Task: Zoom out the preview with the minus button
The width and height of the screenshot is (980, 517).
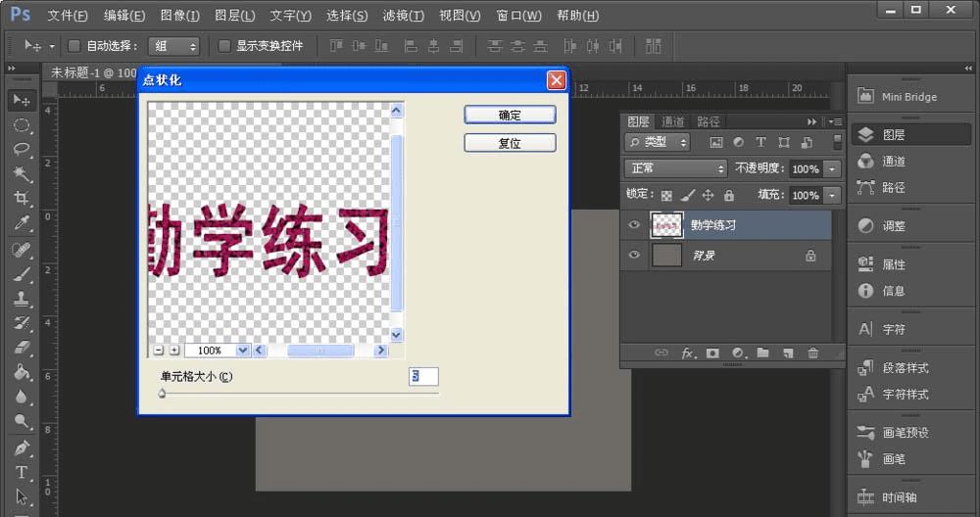Action: tap(159, 351)
